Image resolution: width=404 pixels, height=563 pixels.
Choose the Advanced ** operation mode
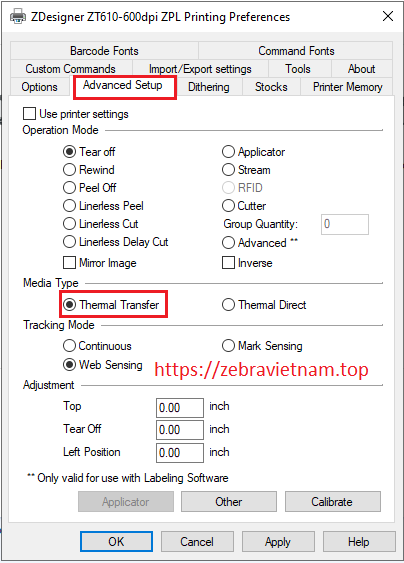tap(260, 243)
